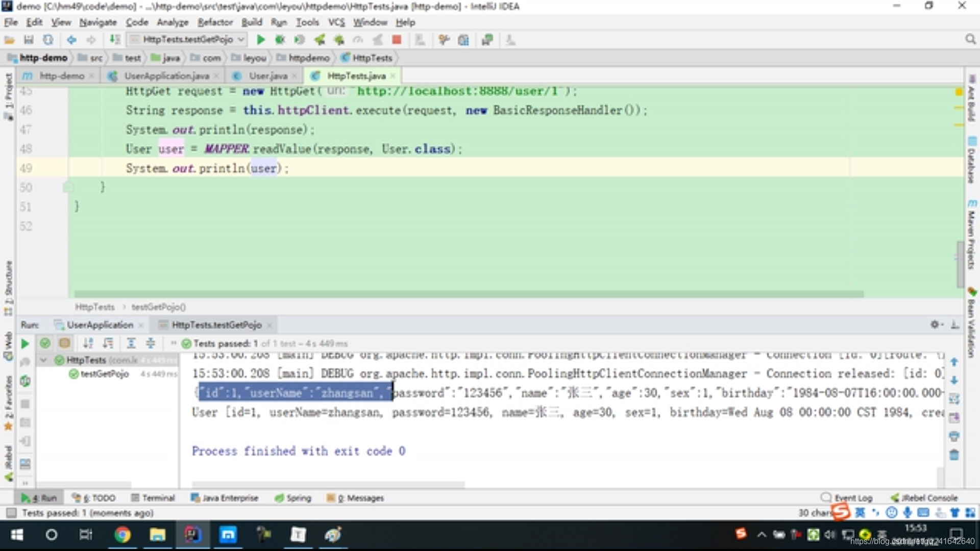Click the Synchronize toolbar icon

pos(48,40)
